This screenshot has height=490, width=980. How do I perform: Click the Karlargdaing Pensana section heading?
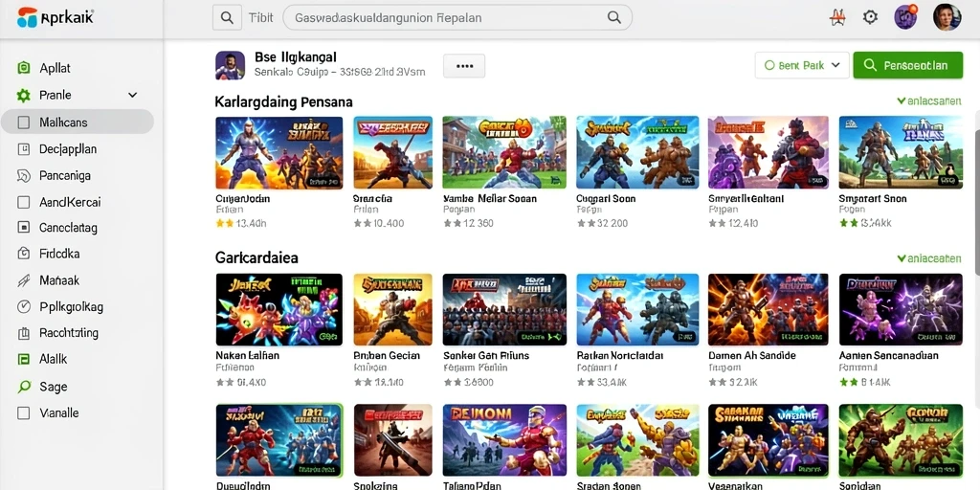click(283, 101)
